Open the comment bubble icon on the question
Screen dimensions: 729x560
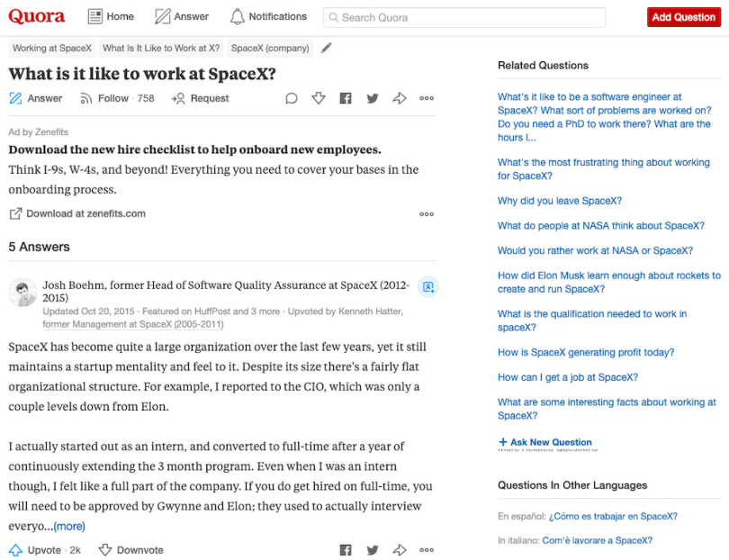tap(292, 98)
